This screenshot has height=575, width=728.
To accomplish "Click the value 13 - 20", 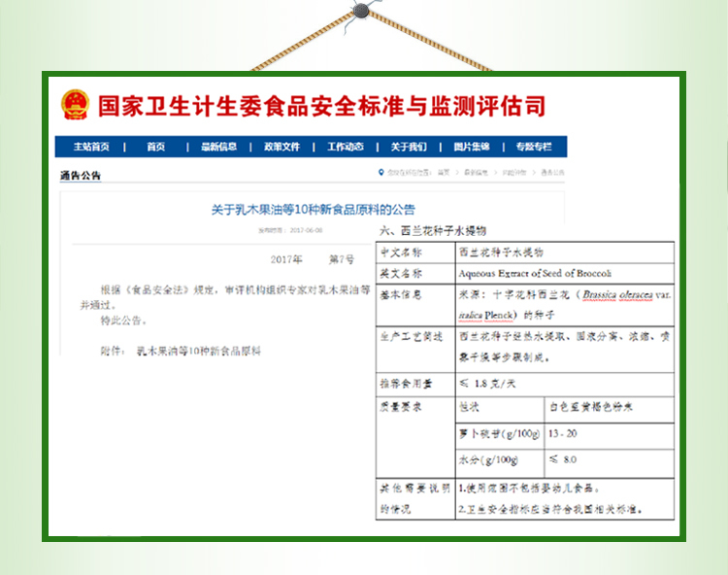I will click(562, 433).
